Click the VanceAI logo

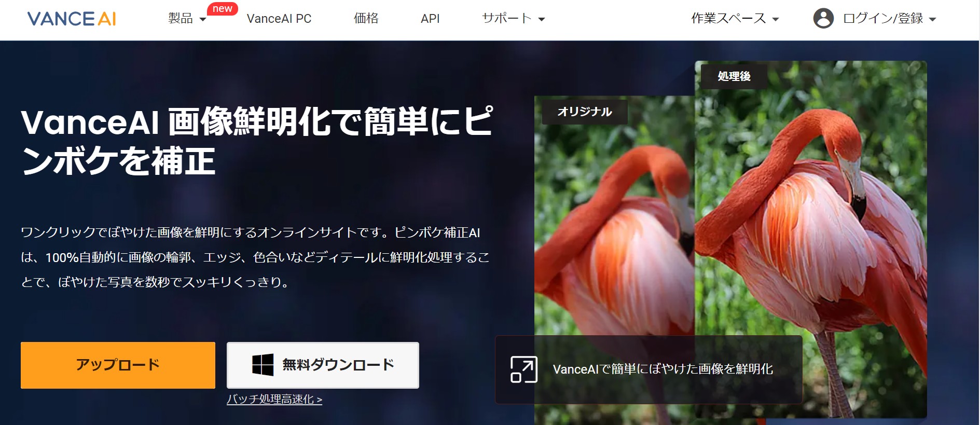coord(72,19)
